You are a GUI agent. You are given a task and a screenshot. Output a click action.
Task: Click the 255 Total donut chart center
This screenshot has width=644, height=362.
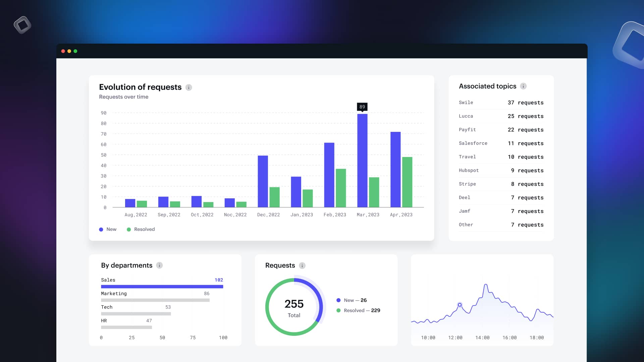(294, 307)
